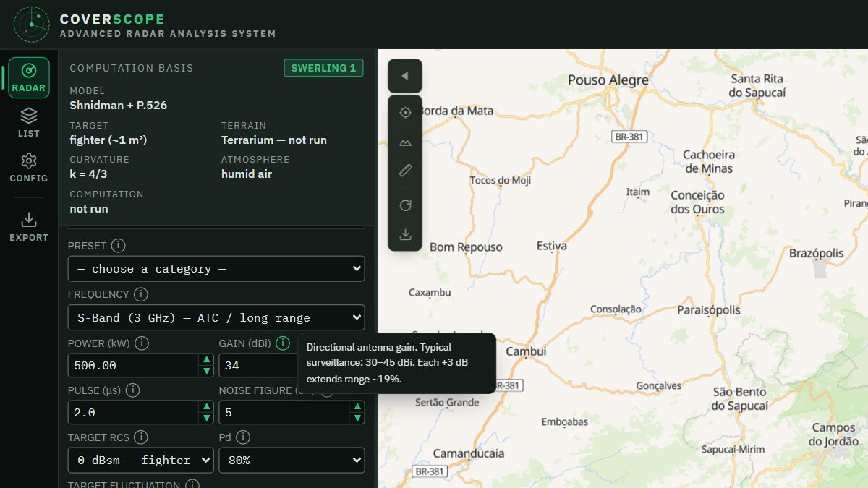Open the RADAR sidebar panel
The width and height of the screenshot is (868, 488).
point(29,78)
